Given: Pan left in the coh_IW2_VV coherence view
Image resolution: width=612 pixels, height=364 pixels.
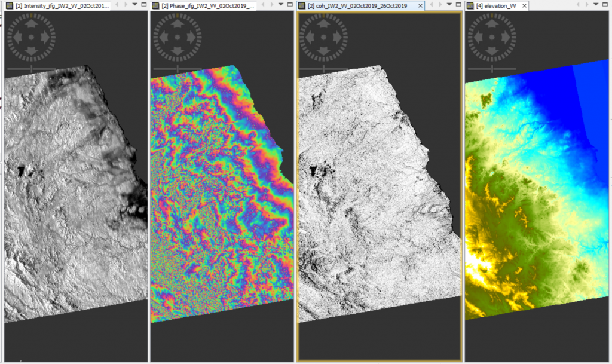Looking at the screenshot, I should coord(310,38).
